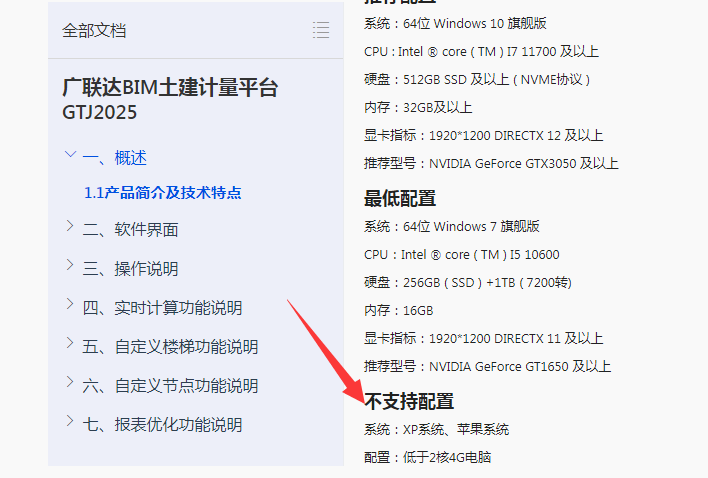Viewport: 708px width, 478px height.
Task: Expand the 三、操作说明 chevron
Action: pos(70,265)
